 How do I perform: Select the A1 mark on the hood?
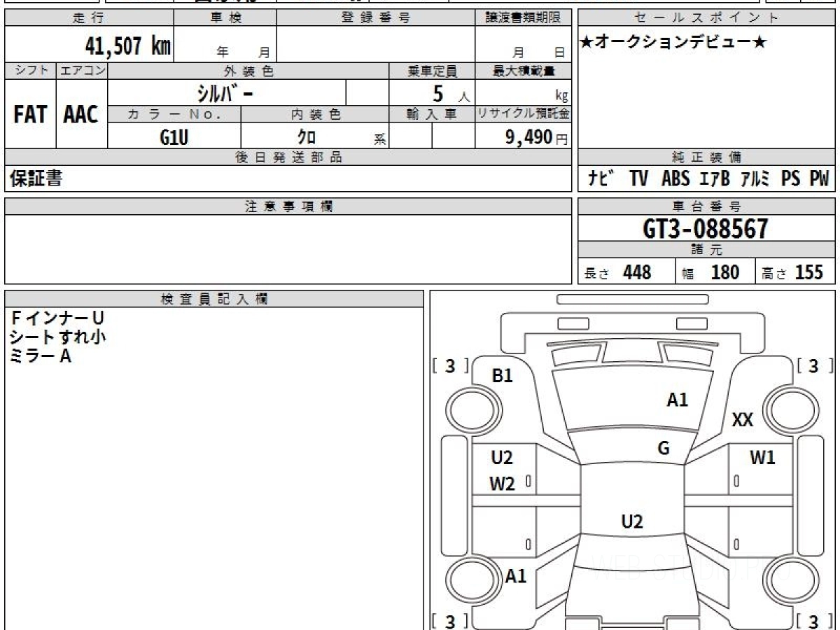coord(677,400)
